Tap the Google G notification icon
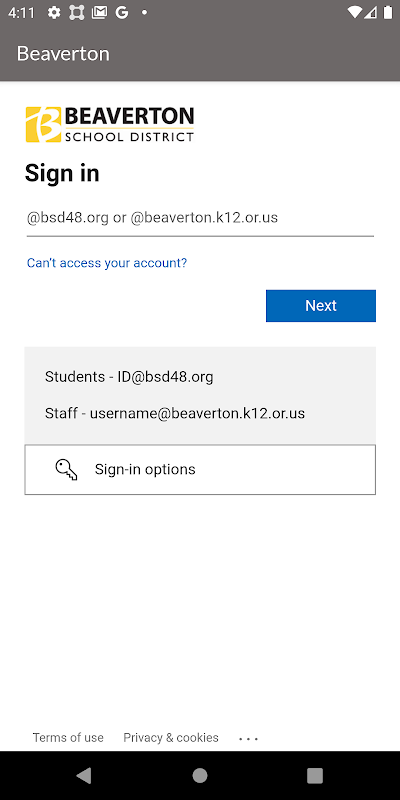 [121, 13]
